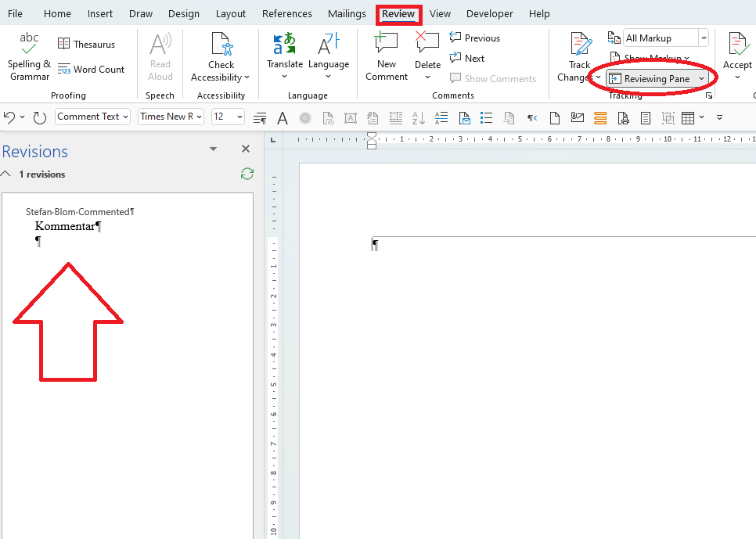This screenshot has width=756, height=539.
Task: Click the blank new document icon
Action: 555,117
